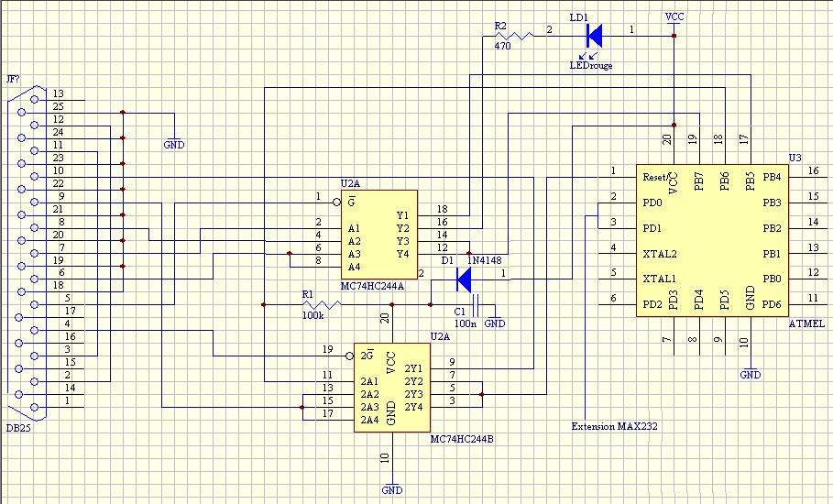Image resolution: width=833 pixels, height=504 pixels.
Task: Click the GND symbol near DB25 pin 25
Action: click(x=174, y=142)
